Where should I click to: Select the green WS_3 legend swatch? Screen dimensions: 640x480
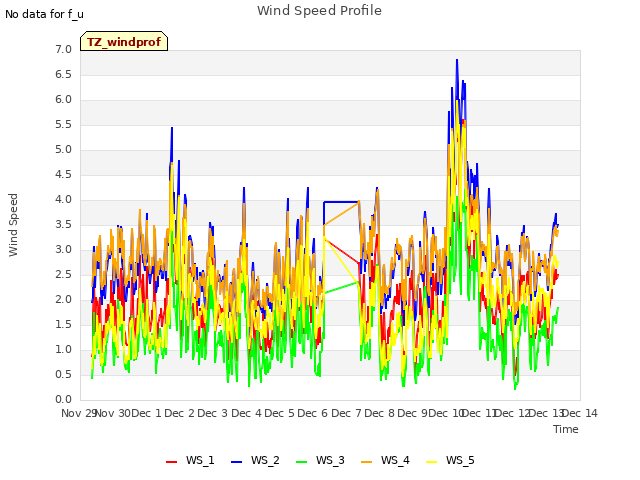[x=301, y=461]
